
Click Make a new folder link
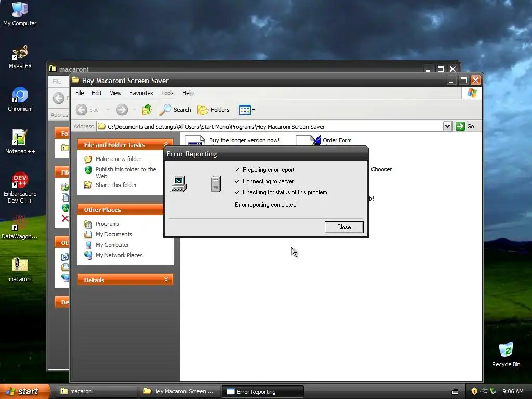118,159
